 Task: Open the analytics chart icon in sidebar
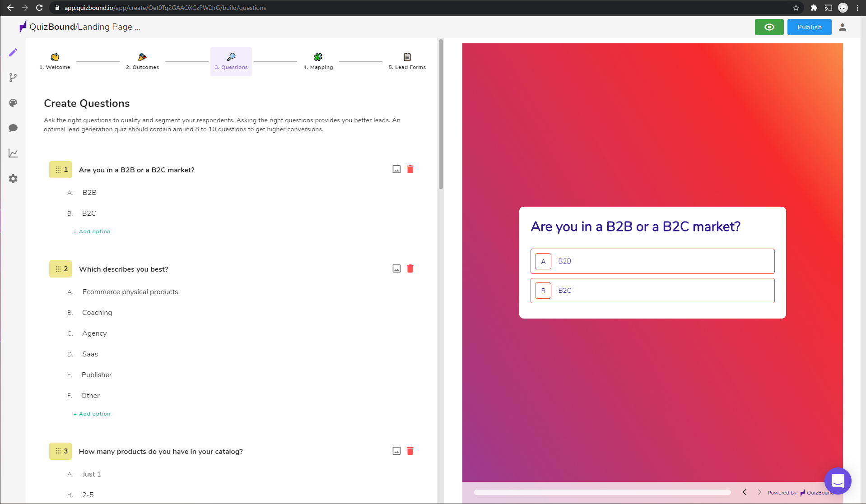click(x=13, y=153)
